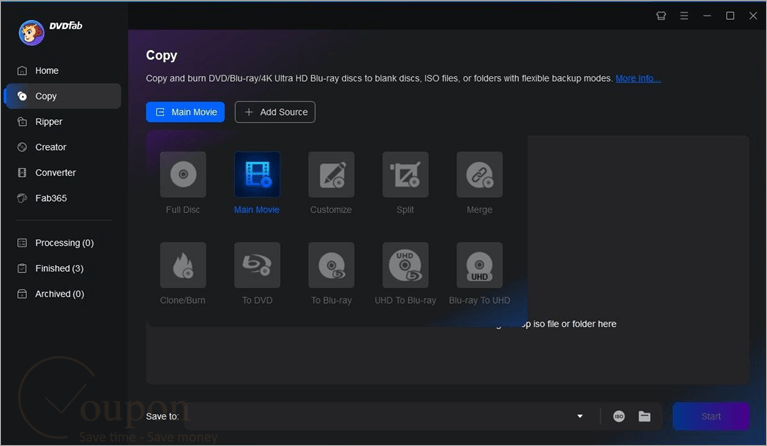Open the Creator module

63,147
